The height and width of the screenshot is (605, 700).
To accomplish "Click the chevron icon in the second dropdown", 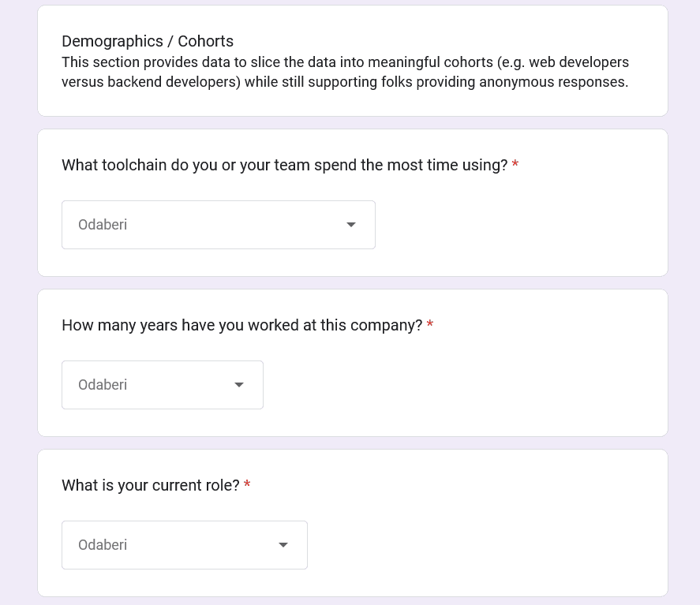I will coord(238,385).
